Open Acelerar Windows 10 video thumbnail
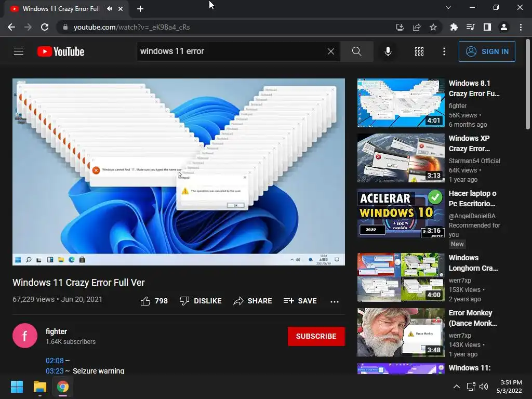 (401, 213)
